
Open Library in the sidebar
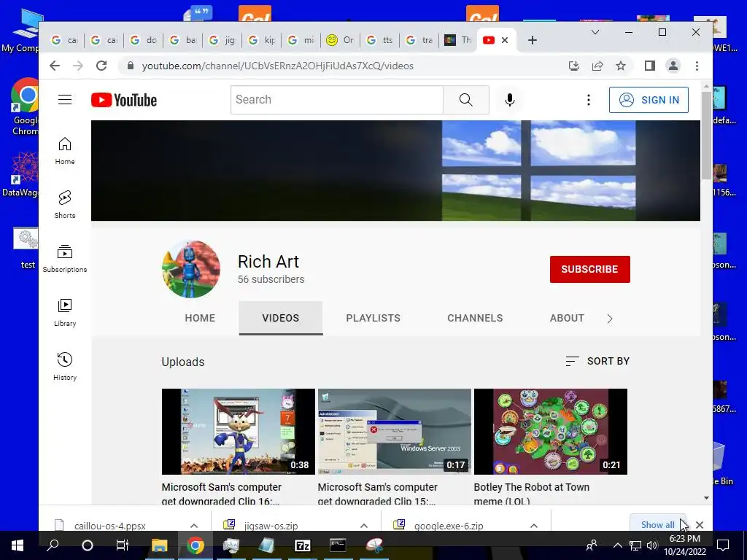coord(65,312)
